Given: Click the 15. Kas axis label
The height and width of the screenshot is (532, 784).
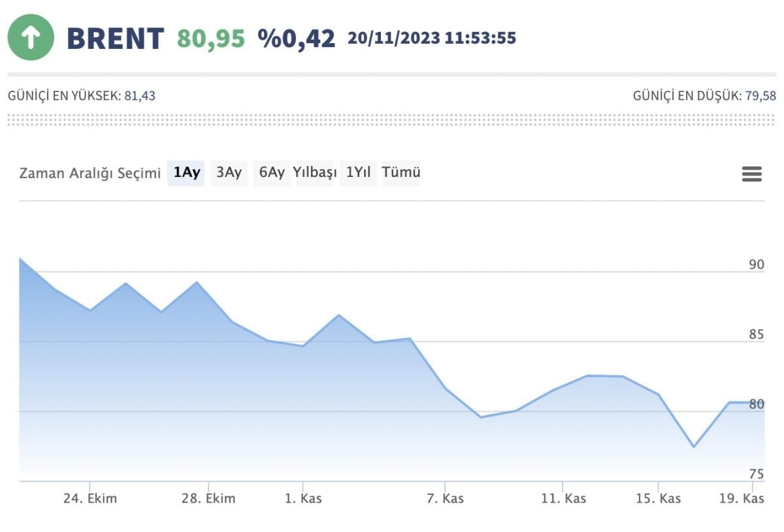Looking at the screenshot, I should pyautogui.click(x=659, y=499).
